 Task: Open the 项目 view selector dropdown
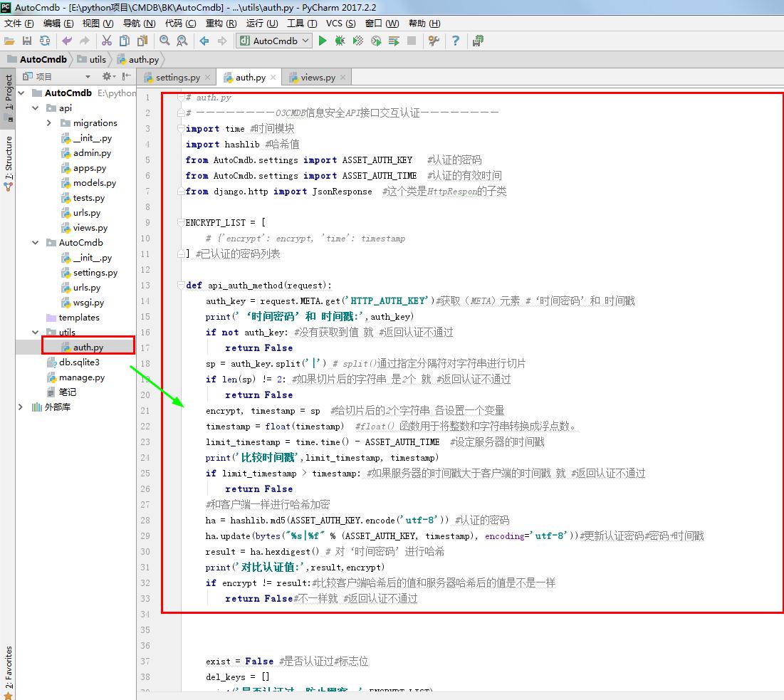tap(88, 76)
